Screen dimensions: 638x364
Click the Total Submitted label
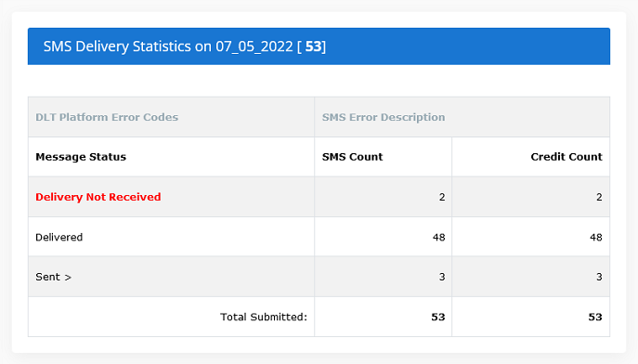pos(263,317)
